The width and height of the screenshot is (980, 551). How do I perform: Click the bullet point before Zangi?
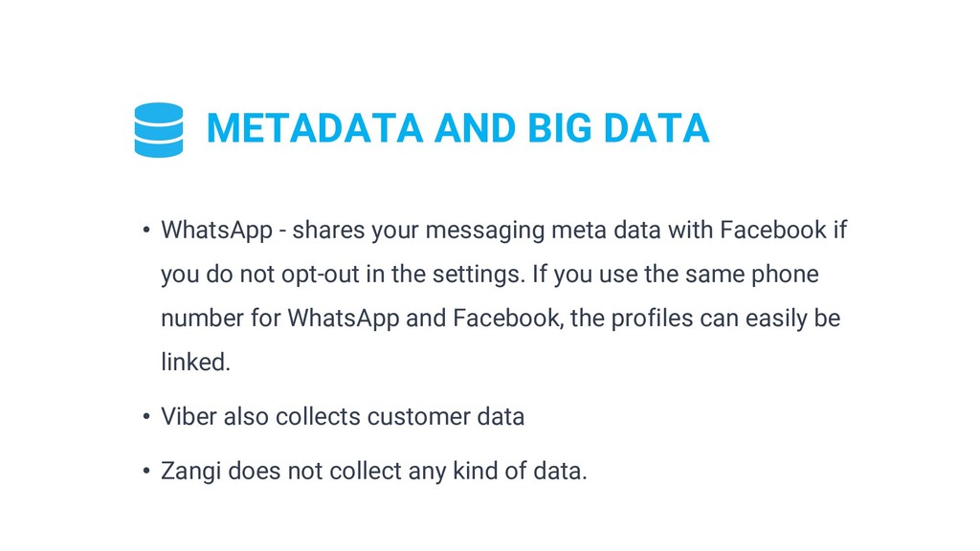click(146, 471)
